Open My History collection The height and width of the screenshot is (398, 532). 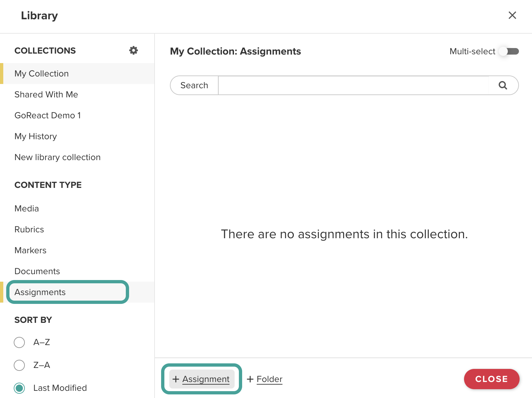77,136
